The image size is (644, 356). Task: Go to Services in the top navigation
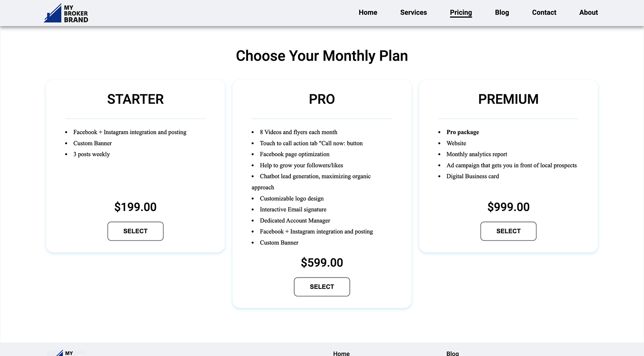(x=413, y=13)
